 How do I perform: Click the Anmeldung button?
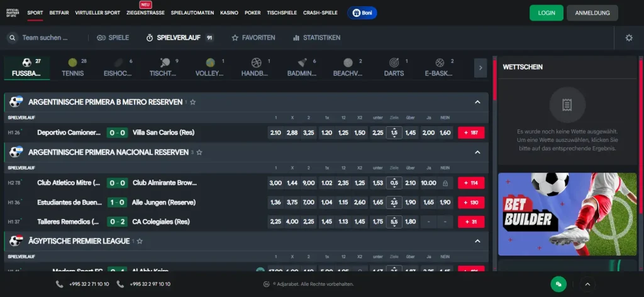tap(592, 13)
